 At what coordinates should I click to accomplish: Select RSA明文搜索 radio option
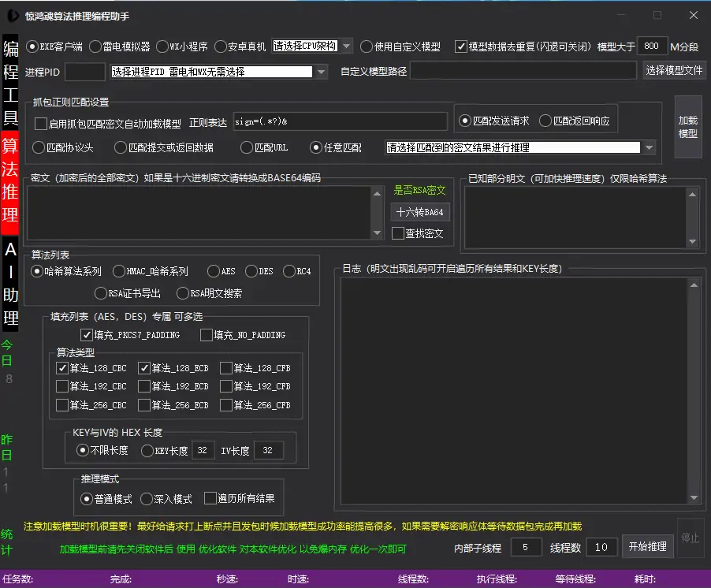pos(209,293)
